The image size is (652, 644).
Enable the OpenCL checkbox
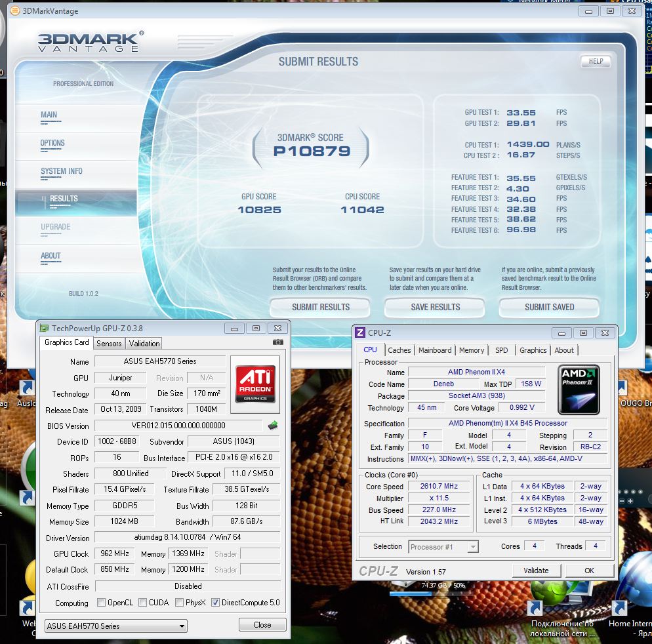(x=101, y=602)
